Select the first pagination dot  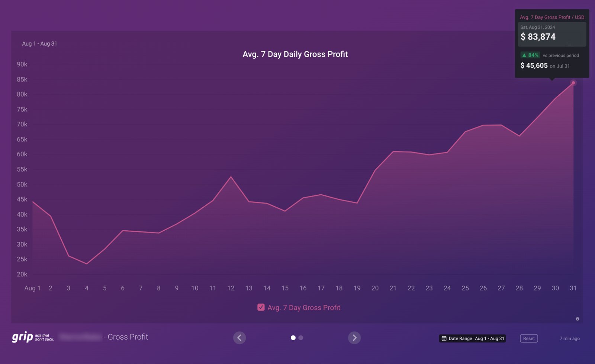293,338
